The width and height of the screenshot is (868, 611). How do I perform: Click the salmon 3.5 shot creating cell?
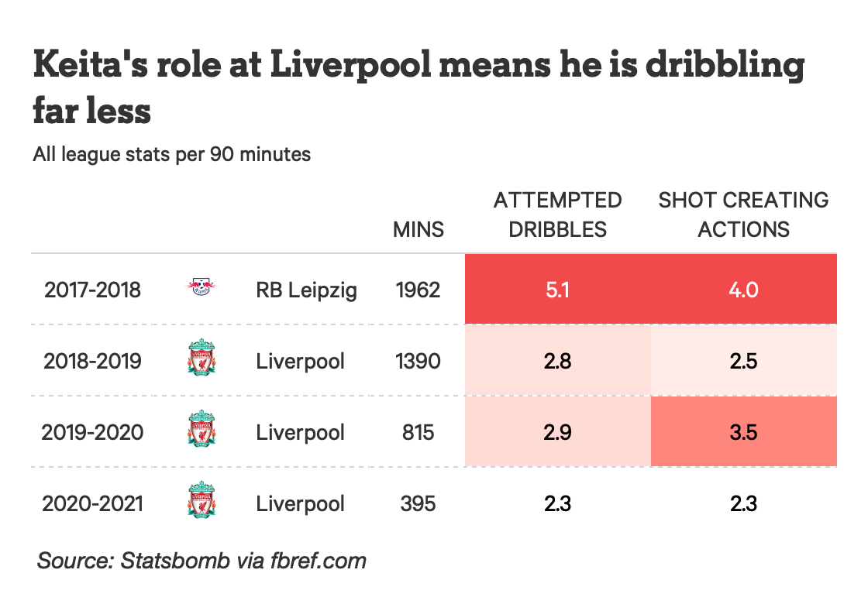[743, 432]
